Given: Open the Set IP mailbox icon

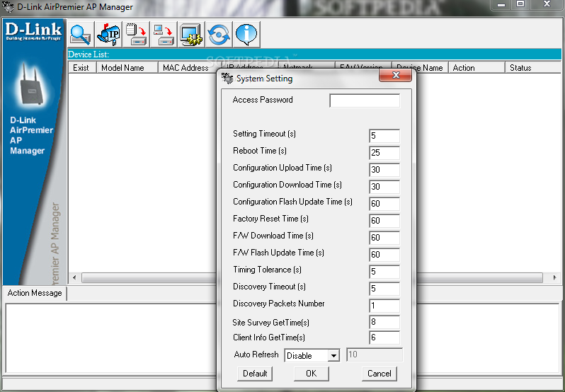Looking at the screenshot, I should click(x=108, y=34).
